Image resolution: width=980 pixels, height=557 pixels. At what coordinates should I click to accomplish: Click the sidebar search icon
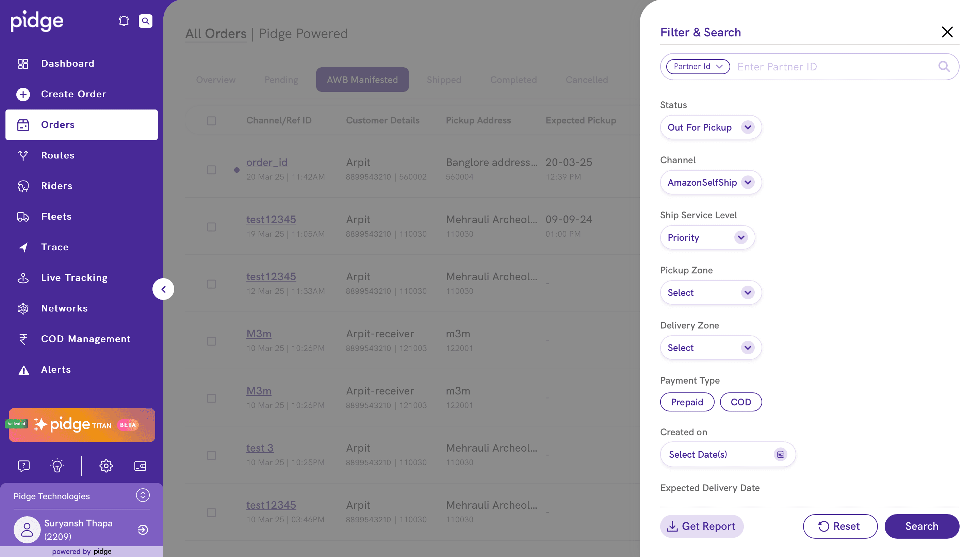(x=146, y=21)
